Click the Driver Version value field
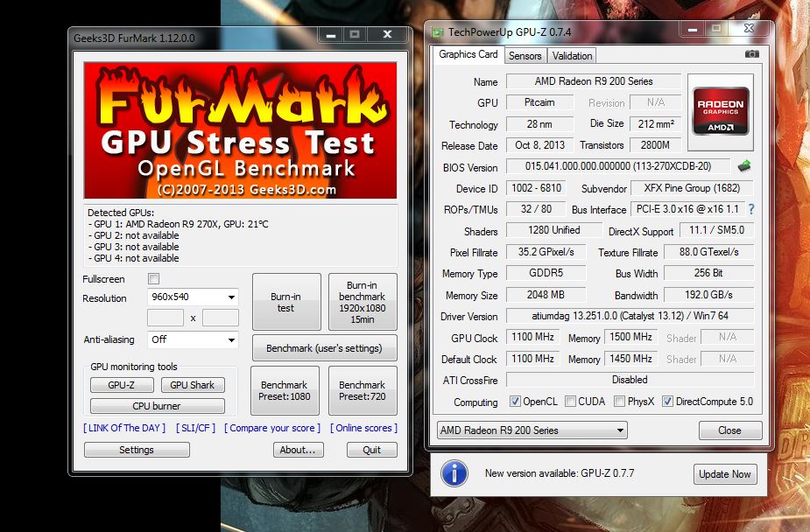Image resolution: width=810 pixels, height=532 pixels. (x=630, y=316)
